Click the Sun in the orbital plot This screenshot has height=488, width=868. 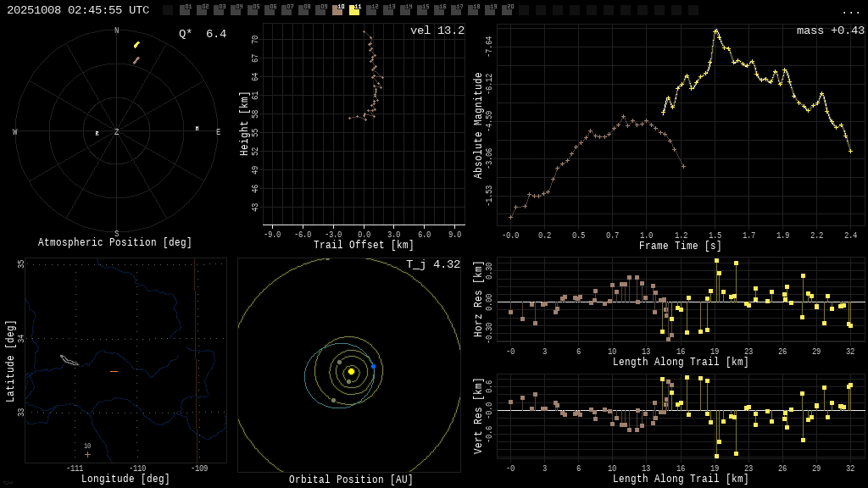click(351, 371)
